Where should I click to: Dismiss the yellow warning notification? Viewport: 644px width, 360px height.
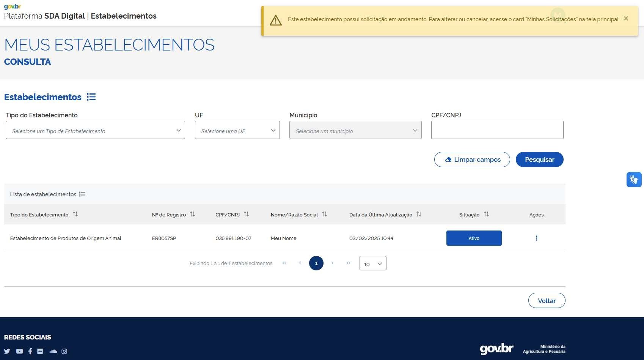click(x=626, y=19)
